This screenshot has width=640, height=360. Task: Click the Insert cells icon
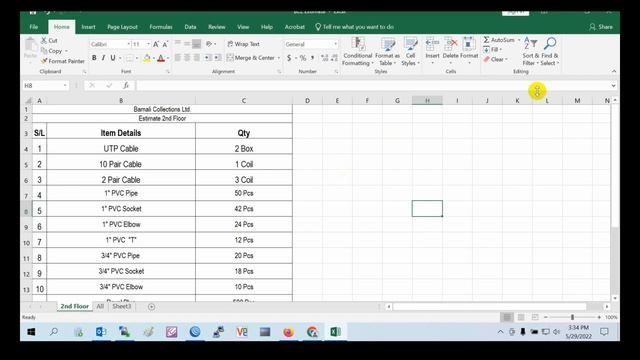point(432,44)
